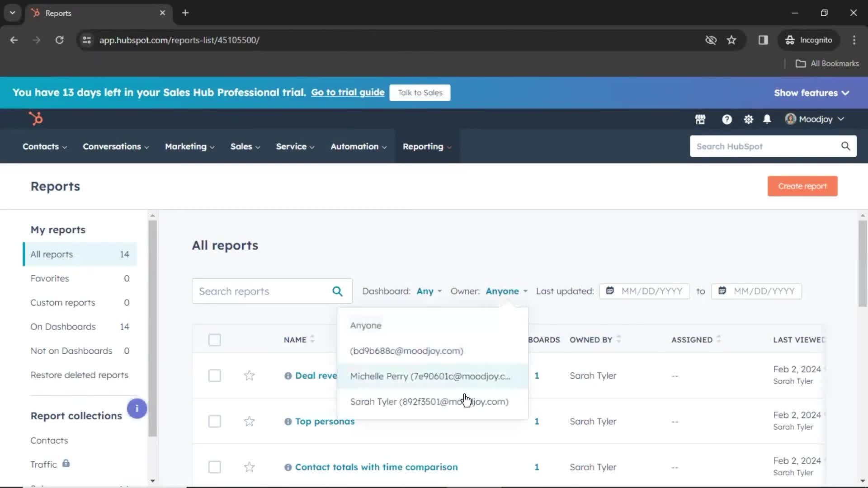This screenshot has width=868, height=488.
Task: Open the end date calendar icon
Action: click(722, 291)
